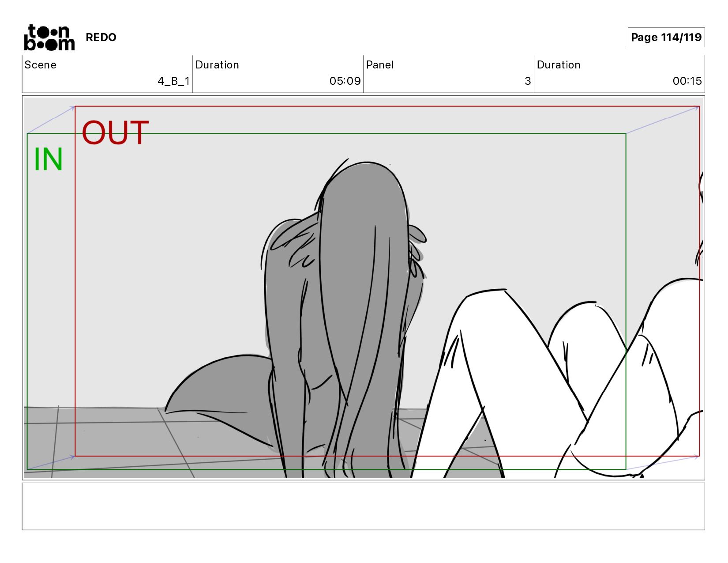Image resolution: width=728 pixels, height=563 pixels.
Task: Click the Page 114/119 indicator
Action: (x=666, y=38)
